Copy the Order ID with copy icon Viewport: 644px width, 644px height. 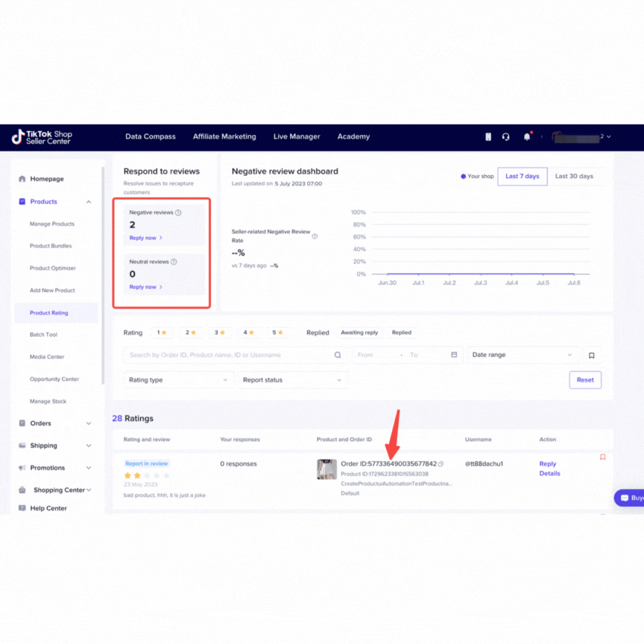click(x=441, y=464)
